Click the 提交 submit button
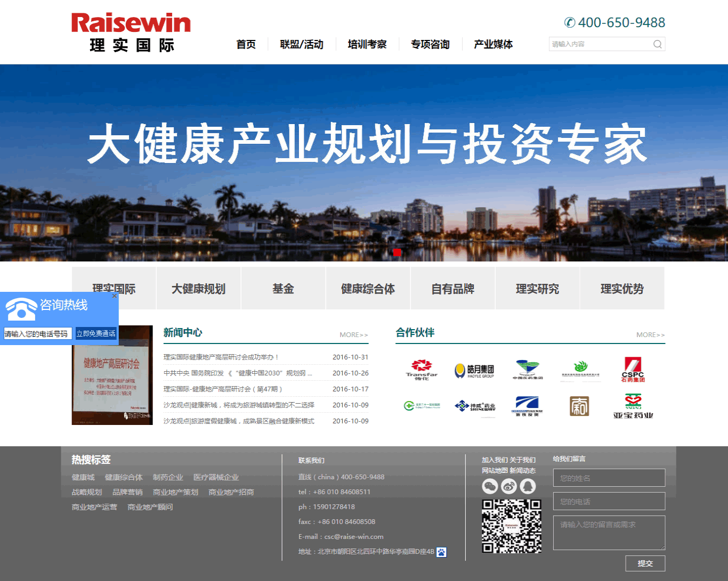 tap(645, 563)
